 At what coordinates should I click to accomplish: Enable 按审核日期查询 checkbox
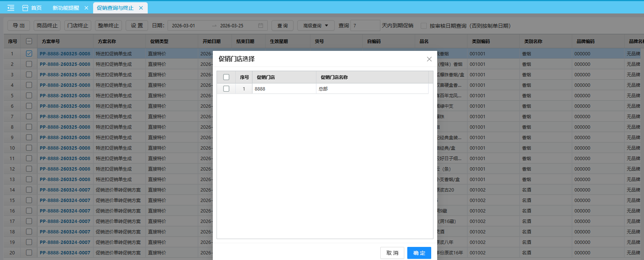(x=424, y=26)
